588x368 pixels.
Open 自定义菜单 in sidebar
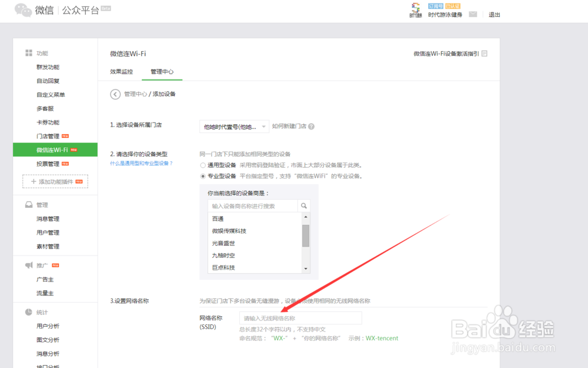[51, 95]
